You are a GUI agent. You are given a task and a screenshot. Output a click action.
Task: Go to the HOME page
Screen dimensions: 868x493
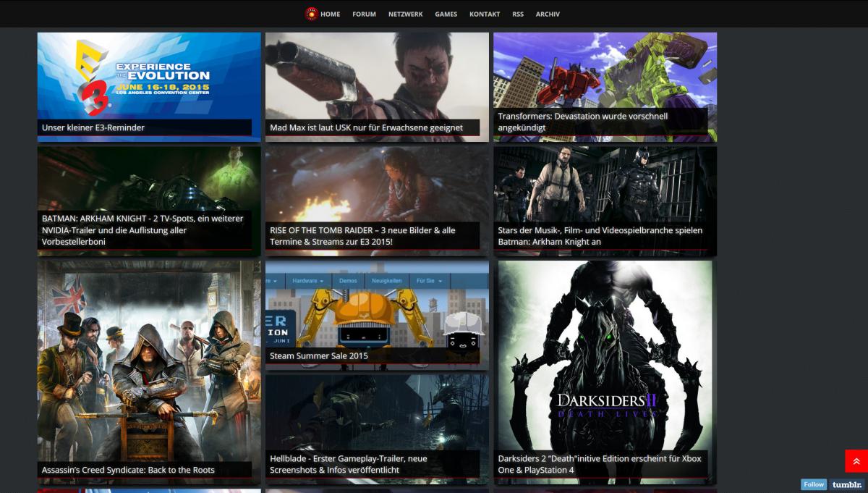coord(331,14)
